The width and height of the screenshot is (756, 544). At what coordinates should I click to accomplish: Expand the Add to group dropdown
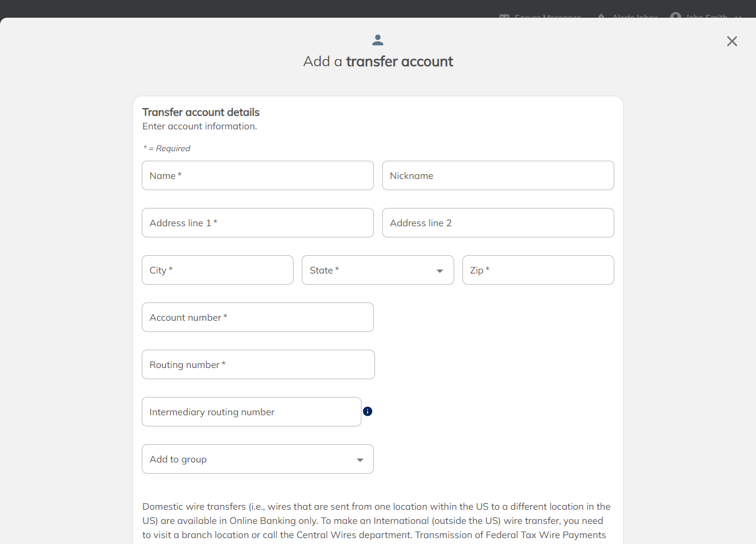click(258, 459)
